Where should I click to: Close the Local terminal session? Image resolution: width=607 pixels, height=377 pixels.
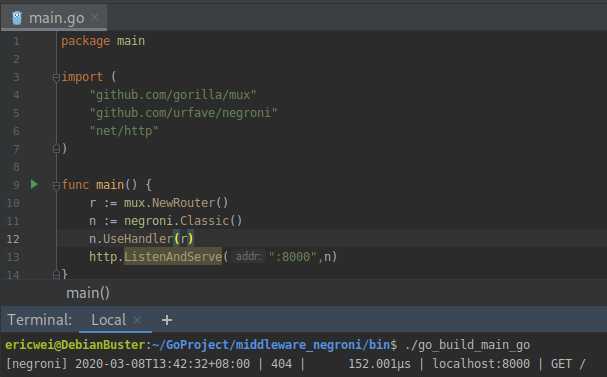click(137, 320)
